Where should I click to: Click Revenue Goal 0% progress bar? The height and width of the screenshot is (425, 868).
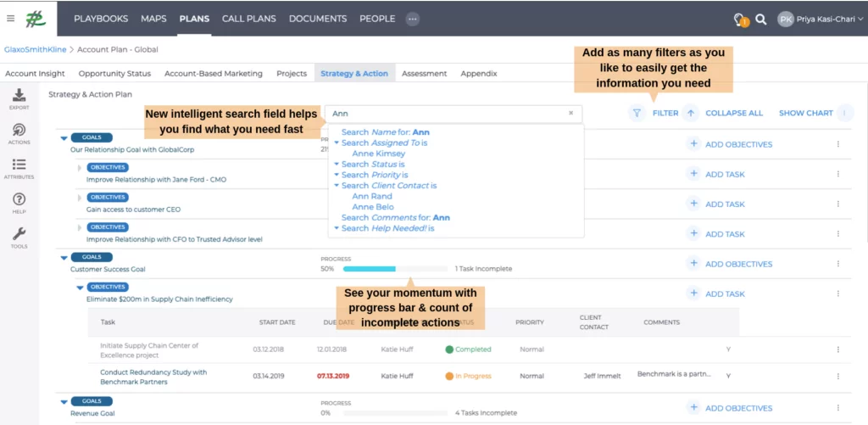point(395,413)
